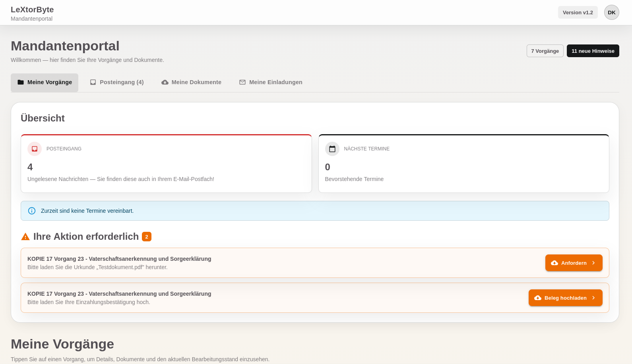This screenshot has height=364, width=632.
Task: Open the DK user avatar menu
Action: point(611,12)
